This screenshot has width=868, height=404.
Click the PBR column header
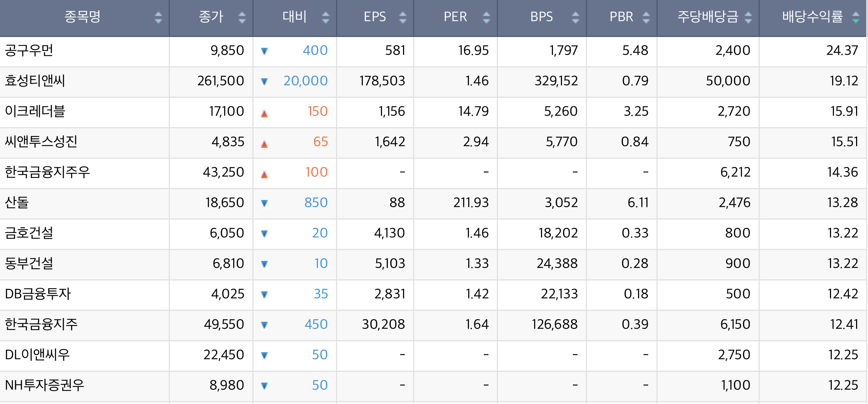point(621,18)
